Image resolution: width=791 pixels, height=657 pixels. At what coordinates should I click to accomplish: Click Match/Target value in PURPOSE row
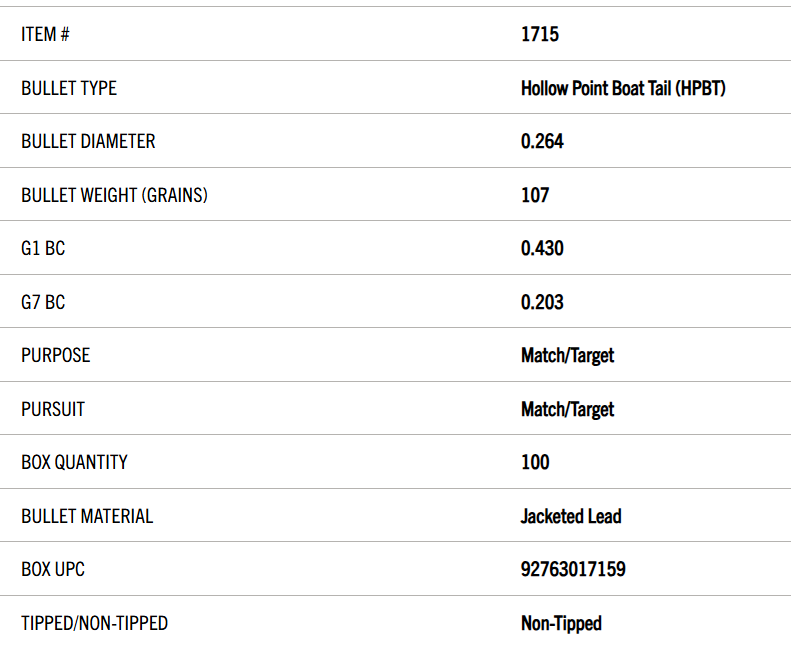(568, 356)
